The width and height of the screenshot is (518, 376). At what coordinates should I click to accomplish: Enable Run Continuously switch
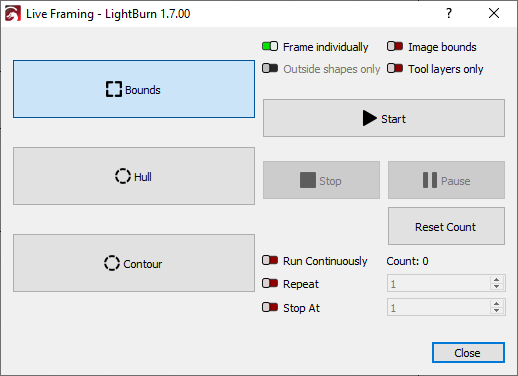coord(270,260)
